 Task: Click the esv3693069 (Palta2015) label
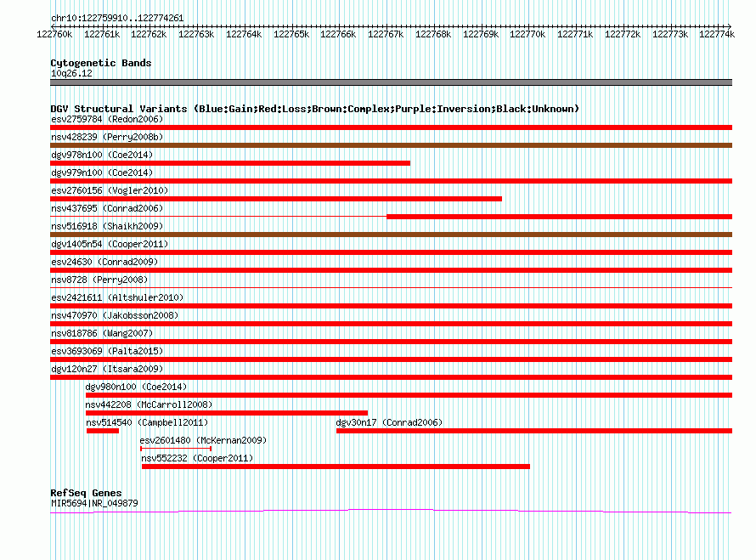(x=107, y=351)
